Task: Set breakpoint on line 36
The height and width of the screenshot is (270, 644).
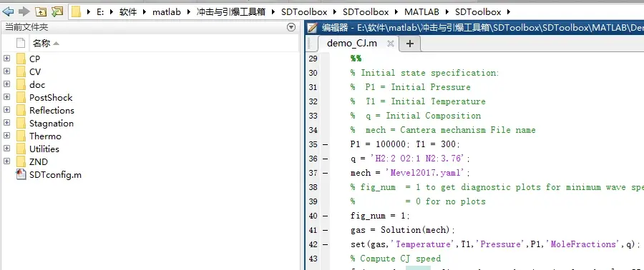Action: (325, 159)
